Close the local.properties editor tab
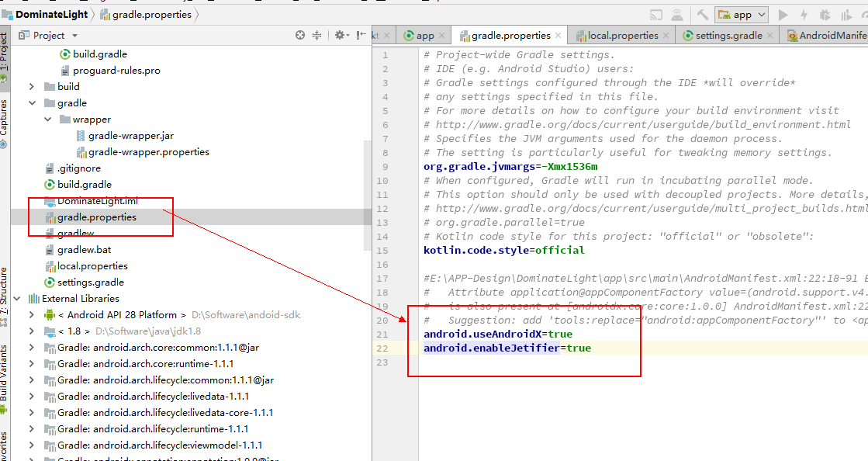This screenshot has width=868, height=461. tap(666, 36)
